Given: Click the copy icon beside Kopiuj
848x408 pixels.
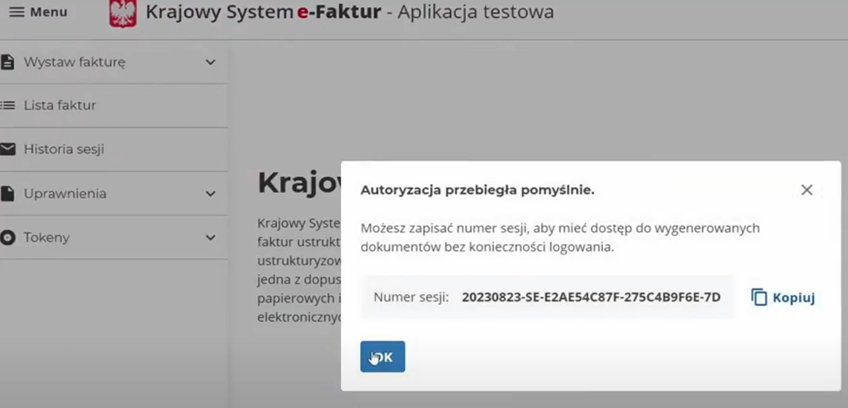Looking at the screenshot, I should click(759, 297).
